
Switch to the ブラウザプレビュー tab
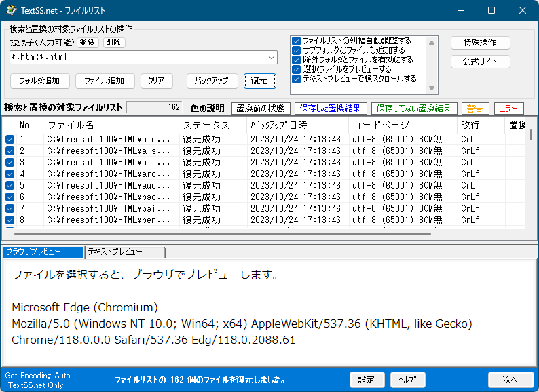(43, 252)
